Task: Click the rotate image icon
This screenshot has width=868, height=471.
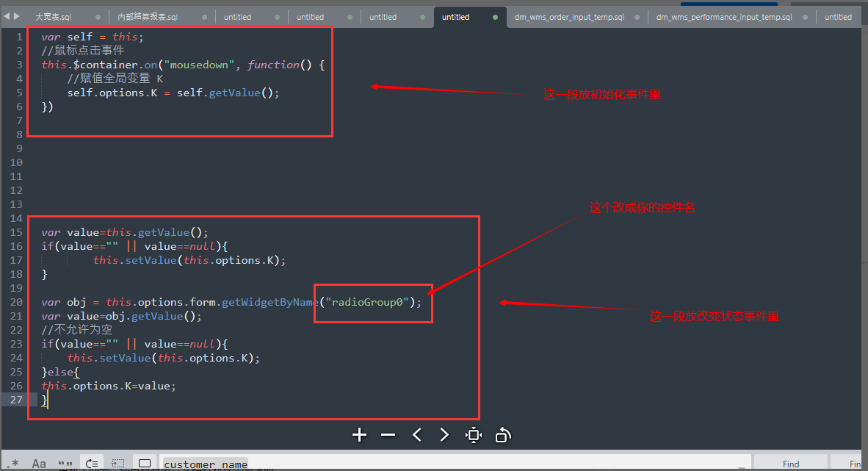Action: pos(503,435)
